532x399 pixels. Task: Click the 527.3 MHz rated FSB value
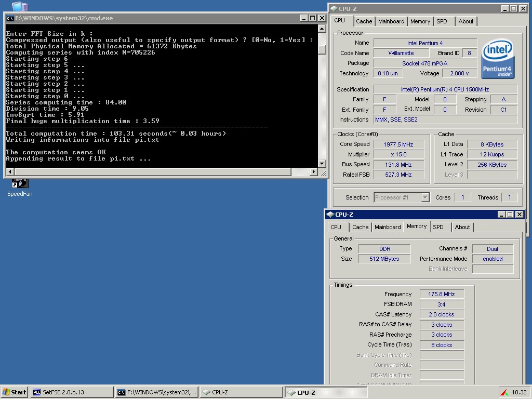click(398, 175)
